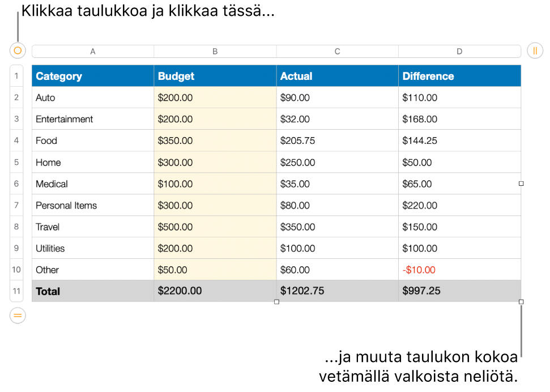
Task: Select row 11 header tab
Action: click(16, 291)
